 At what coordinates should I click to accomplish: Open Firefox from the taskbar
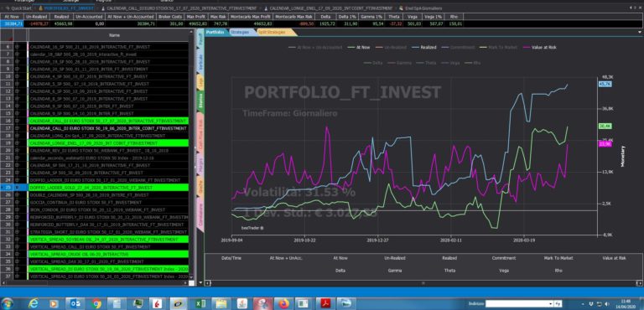pos(283,304)
